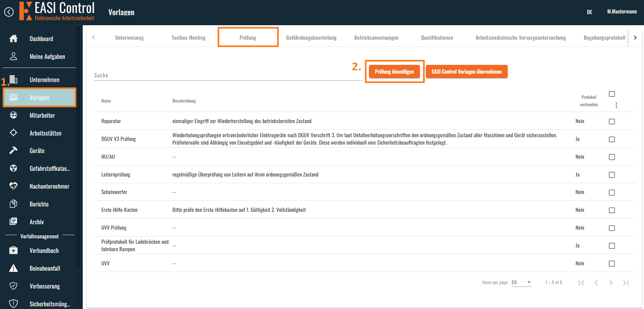This screenshot has width=644, height=309.
Task: Check the box for UVV Prüfung row
Action: pos(612,228)
